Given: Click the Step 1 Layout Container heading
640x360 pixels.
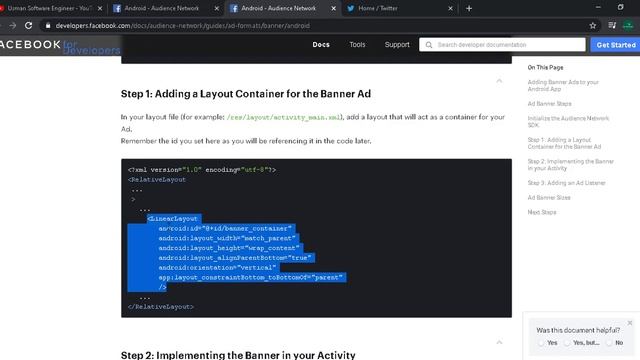Looking at the screenshot, I should [x=246, y=94].
